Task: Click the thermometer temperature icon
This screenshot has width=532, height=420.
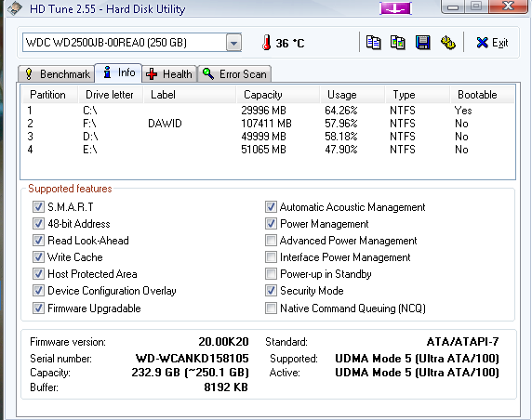Action: pyautogui.click(x=267, y=43)
